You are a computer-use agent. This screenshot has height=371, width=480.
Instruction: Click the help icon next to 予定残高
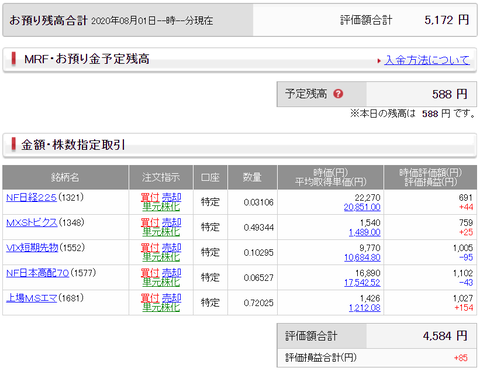click(x=338, y=94)
